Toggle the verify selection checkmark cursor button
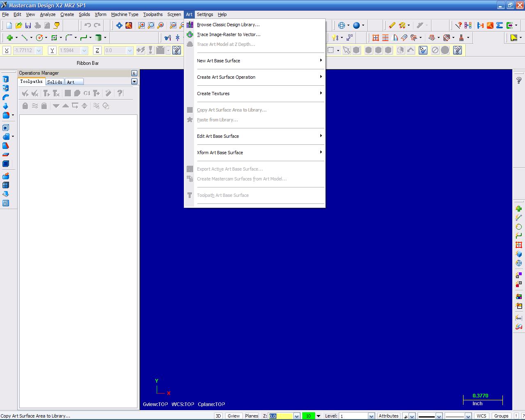This screenshot has height=420, width=525. [423, 50]
